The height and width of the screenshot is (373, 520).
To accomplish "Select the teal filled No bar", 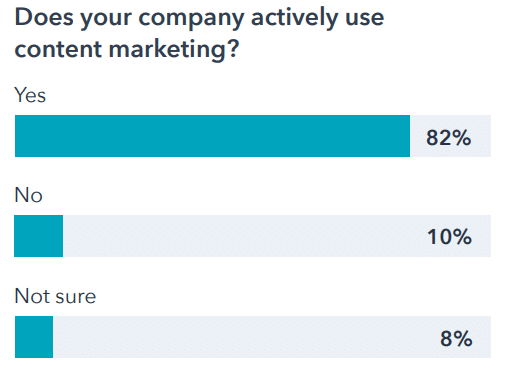I will point(39,236).
